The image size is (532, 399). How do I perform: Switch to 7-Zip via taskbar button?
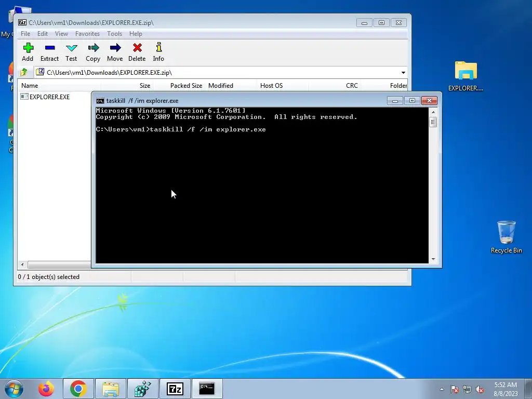click(175, 389)
